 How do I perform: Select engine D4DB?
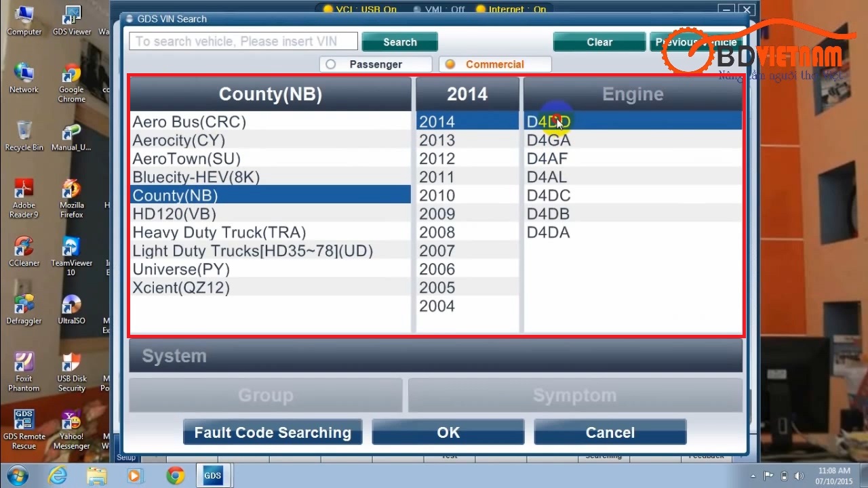click(x=633, y=214)
